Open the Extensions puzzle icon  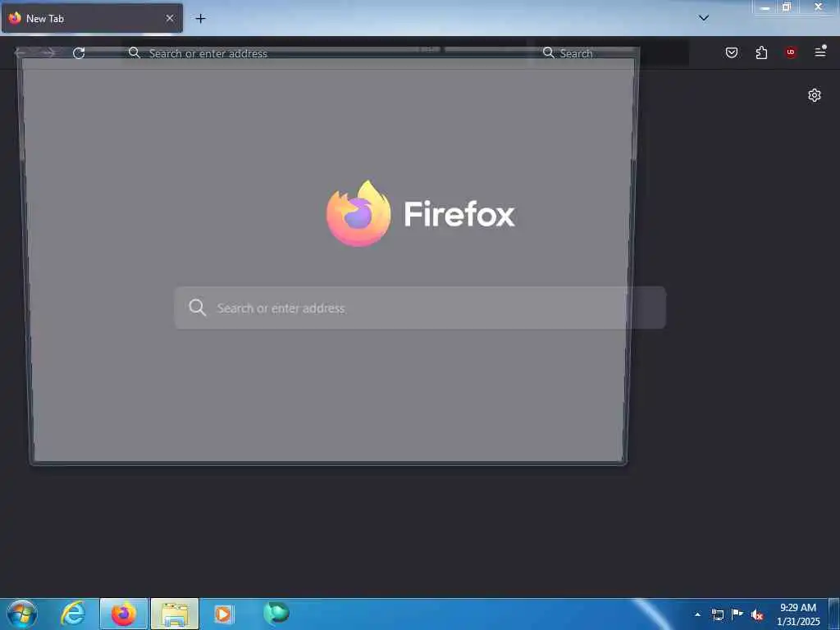761,52
